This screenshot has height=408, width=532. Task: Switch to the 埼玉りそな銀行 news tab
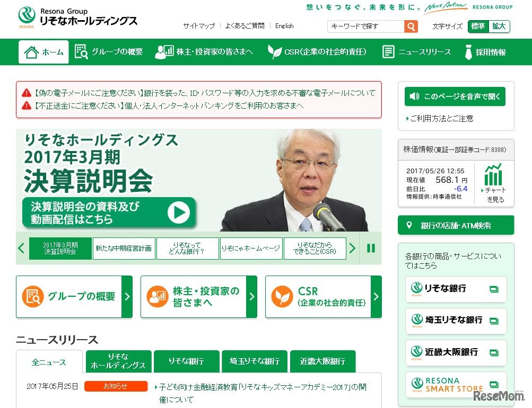[254, 361]
